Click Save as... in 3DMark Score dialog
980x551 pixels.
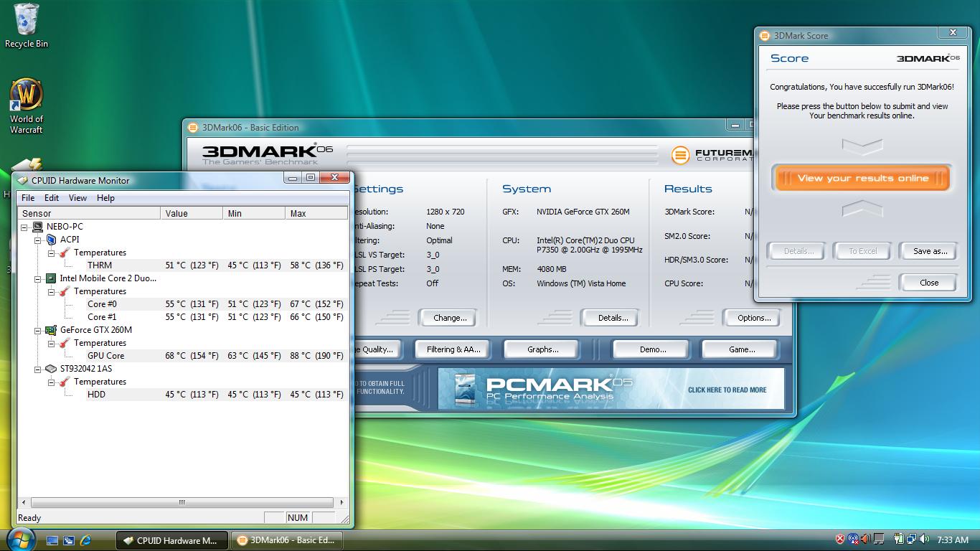point(929,251)
